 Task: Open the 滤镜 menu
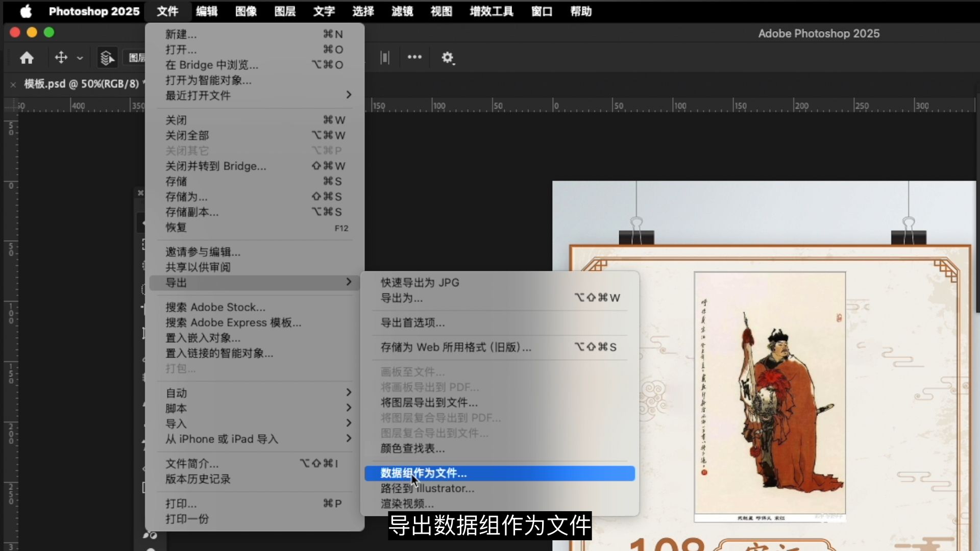pyautogui.click(x=402, y=11)
